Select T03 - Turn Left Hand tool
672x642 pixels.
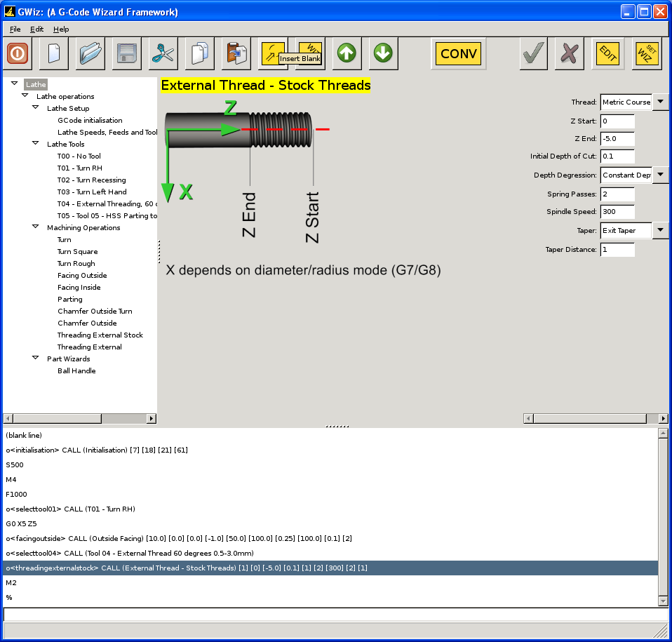(x=92, y=192)
